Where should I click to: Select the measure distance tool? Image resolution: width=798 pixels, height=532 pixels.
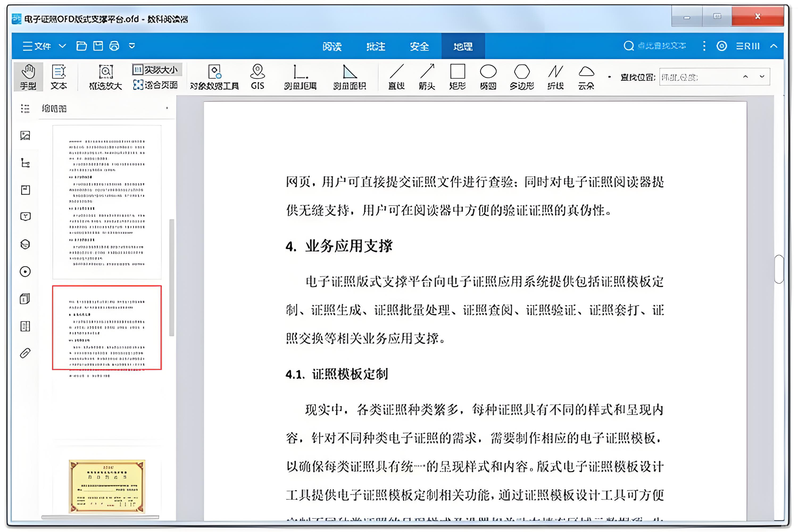click(300, 77)
